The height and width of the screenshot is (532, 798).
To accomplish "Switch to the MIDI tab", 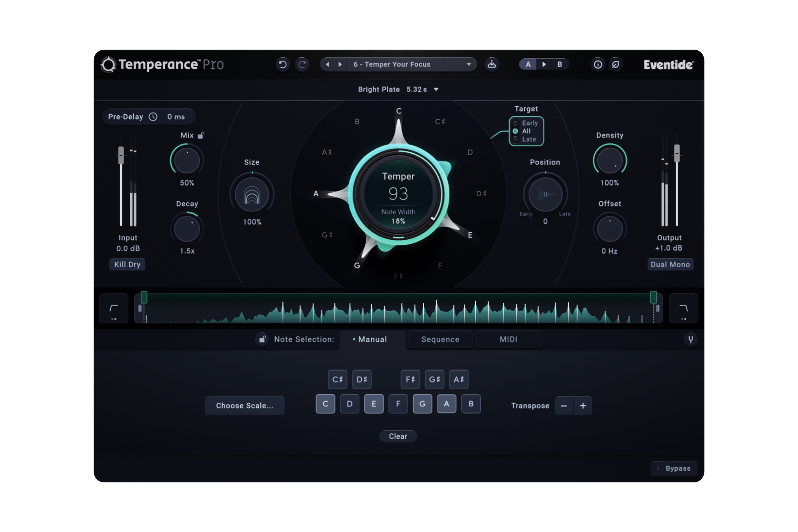I will (508, 339).
